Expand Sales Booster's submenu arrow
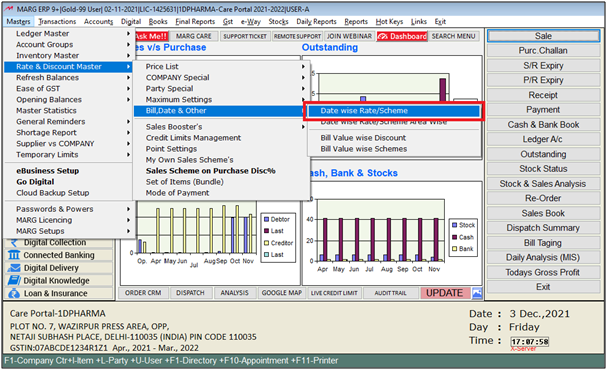This screenshot has width=608, height=370. (x=303, y=127)
